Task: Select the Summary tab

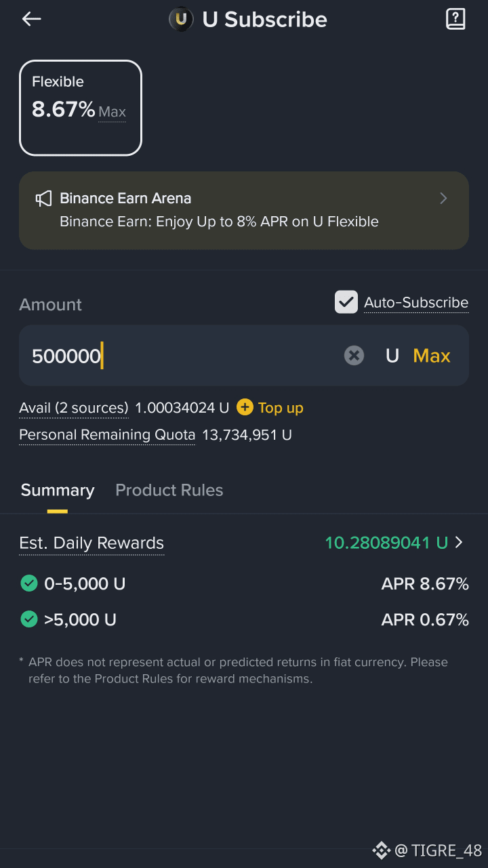Action: pos(58,490)
